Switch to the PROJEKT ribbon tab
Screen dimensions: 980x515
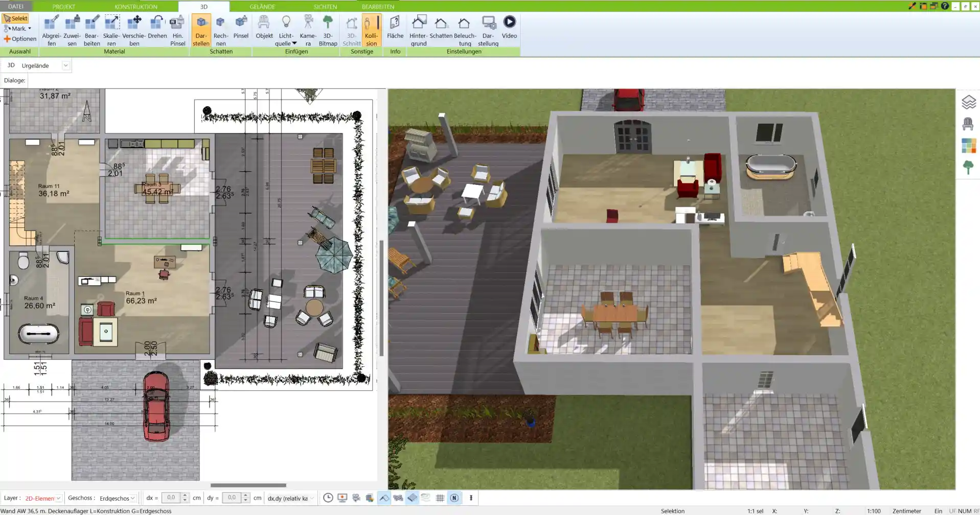point(64,7)
